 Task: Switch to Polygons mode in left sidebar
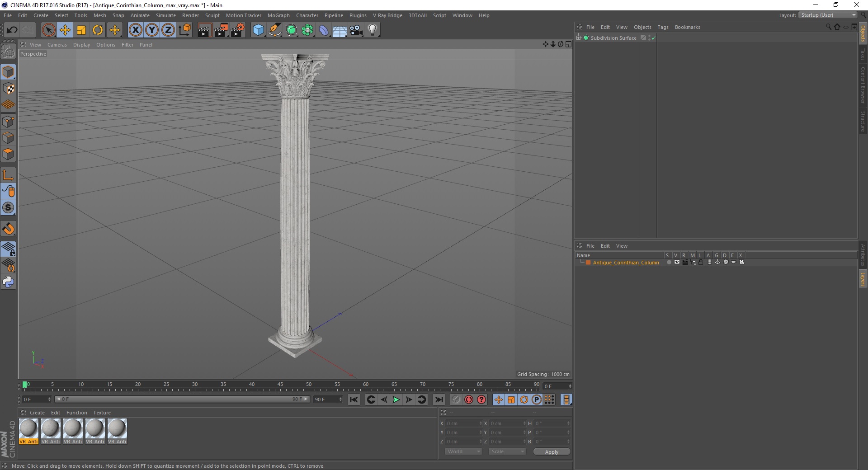tap(8, 154)
